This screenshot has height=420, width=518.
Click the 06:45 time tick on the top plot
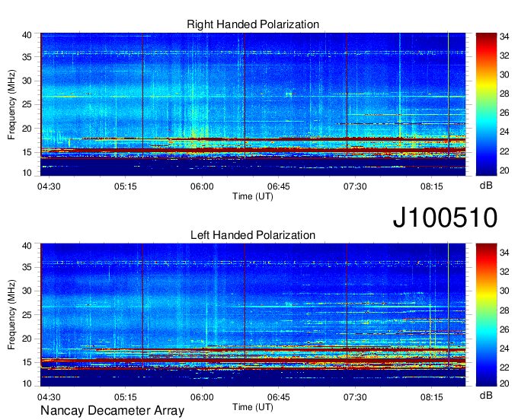click(279, 186)
